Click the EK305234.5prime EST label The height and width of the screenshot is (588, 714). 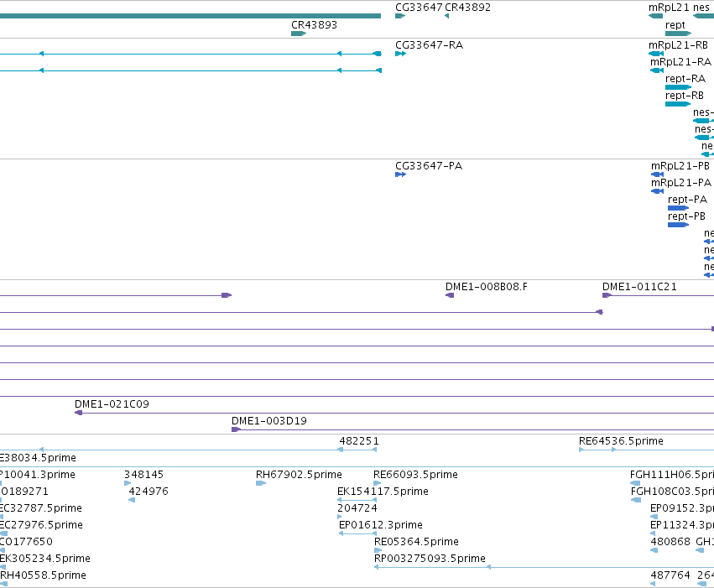[45, 559]
